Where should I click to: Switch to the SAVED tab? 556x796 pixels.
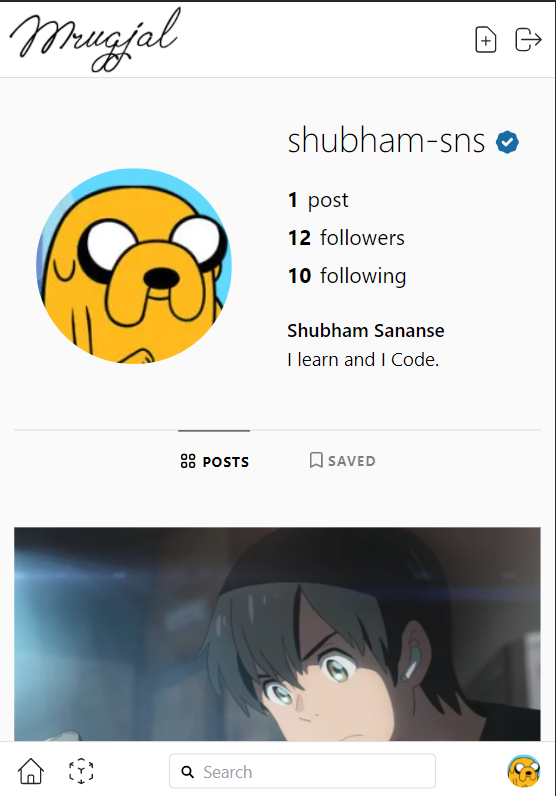[x=343, y=460]
